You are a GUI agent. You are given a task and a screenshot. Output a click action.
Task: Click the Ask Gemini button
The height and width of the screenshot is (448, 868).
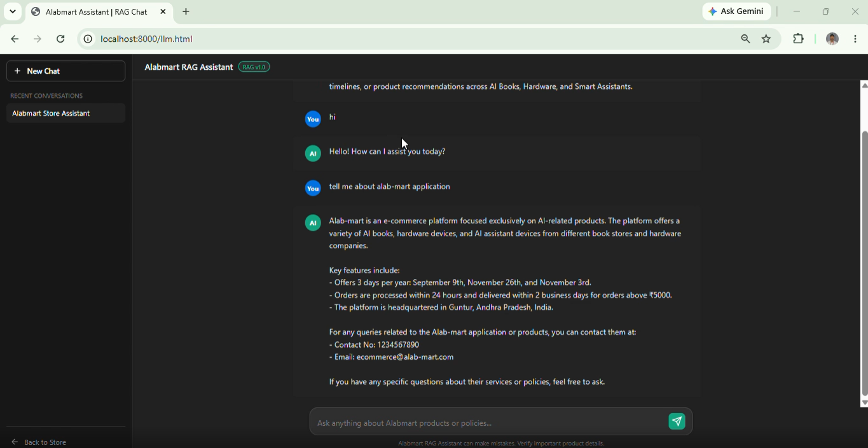(x=736, y=11)
